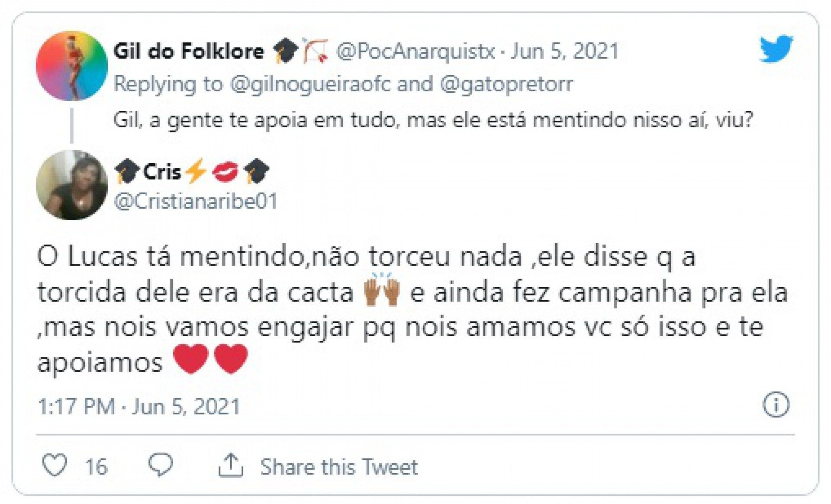Click the Share this Tweet label

tap(339, 467)
